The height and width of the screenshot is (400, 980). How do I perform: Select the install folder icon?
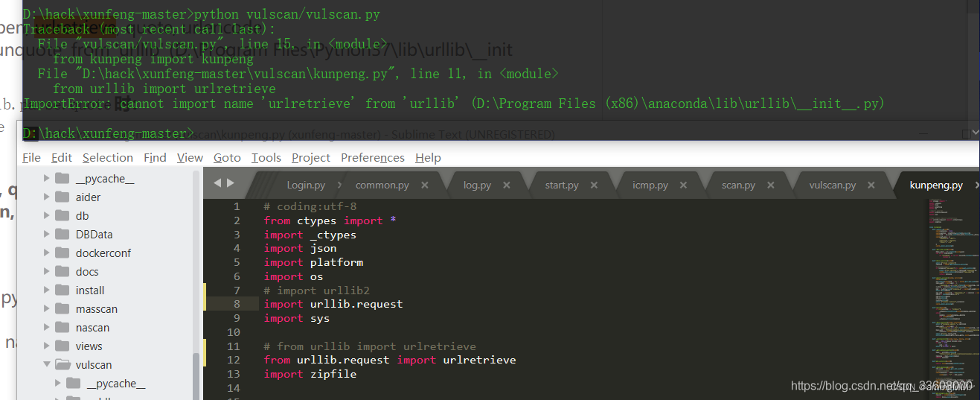63,291
